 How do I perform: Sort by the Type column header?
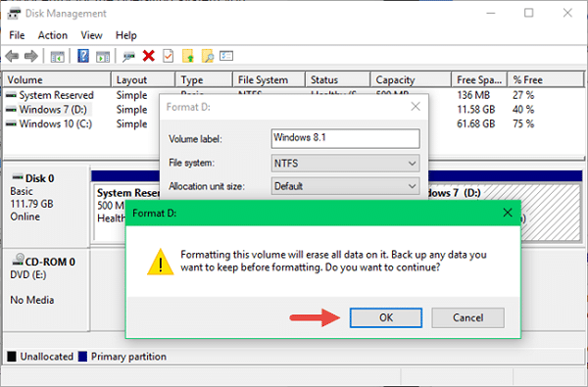point(204,80)
